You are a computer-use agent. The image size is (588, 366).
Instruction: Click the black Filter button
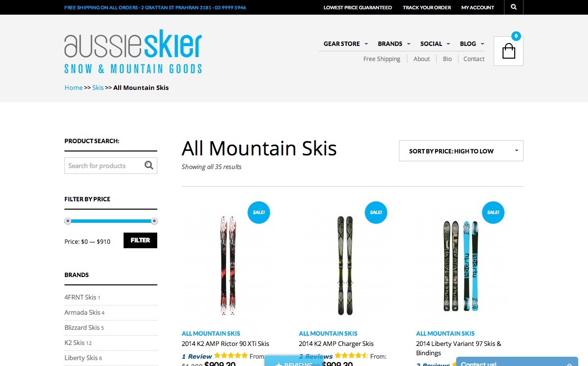pyautogui.click(x=140, y=240)
